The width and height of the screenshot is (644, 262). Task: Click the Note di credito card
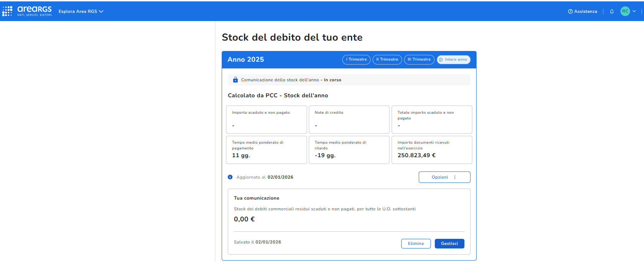tap(349, 119)
